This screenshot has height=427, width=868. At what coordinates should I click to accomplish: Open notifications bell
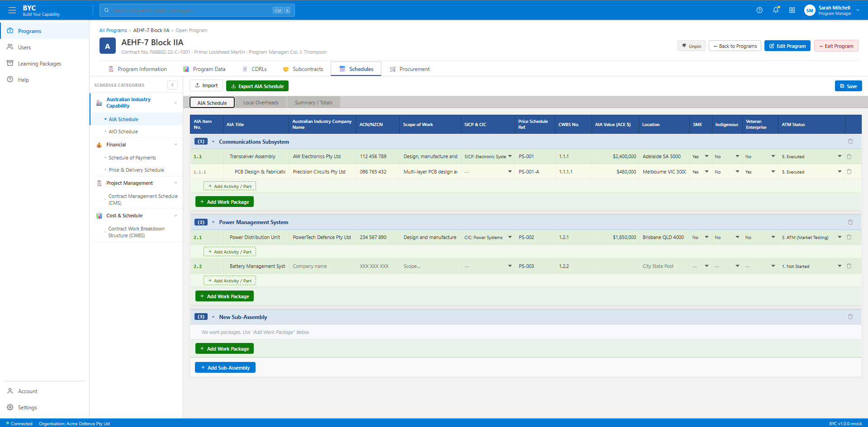(776, 10)
